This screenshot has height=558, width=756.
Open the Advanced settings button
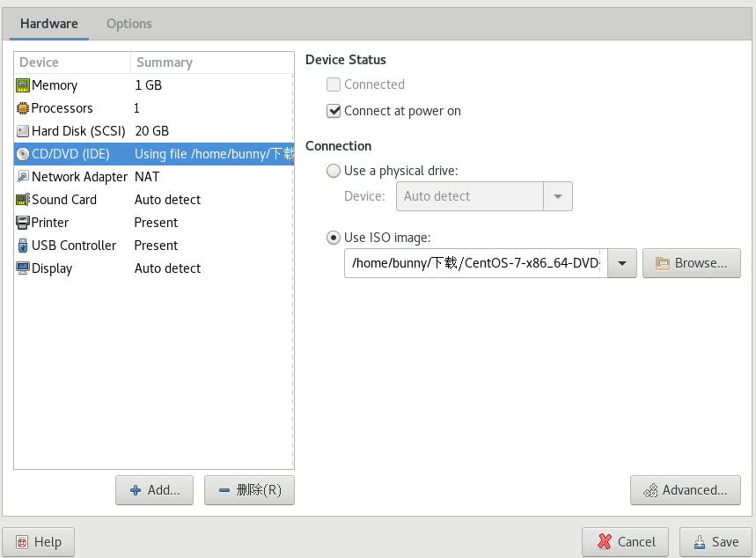pos(686,490)
